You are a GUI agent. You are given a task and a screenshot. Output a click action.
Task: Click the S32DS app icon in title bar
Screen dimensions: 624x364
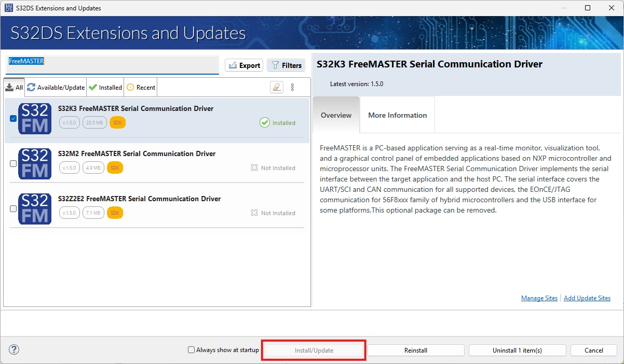(8, 8)
